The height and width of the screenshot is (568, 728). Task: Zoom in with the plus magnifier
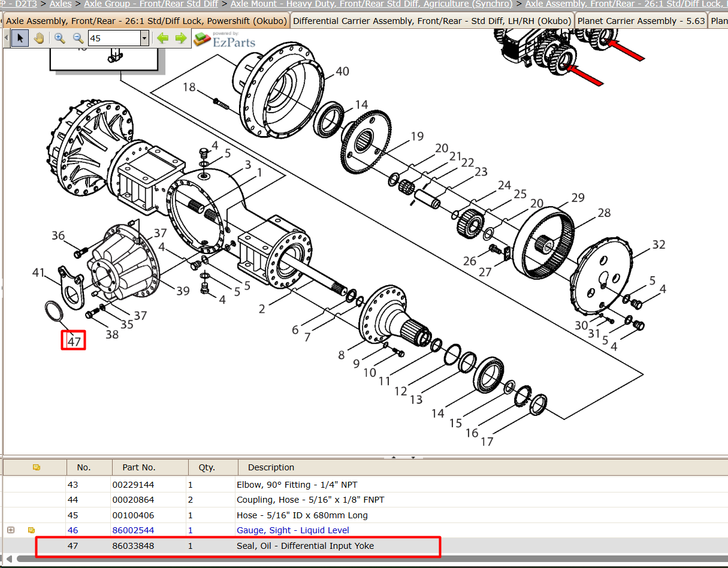[x=59, y=39]
